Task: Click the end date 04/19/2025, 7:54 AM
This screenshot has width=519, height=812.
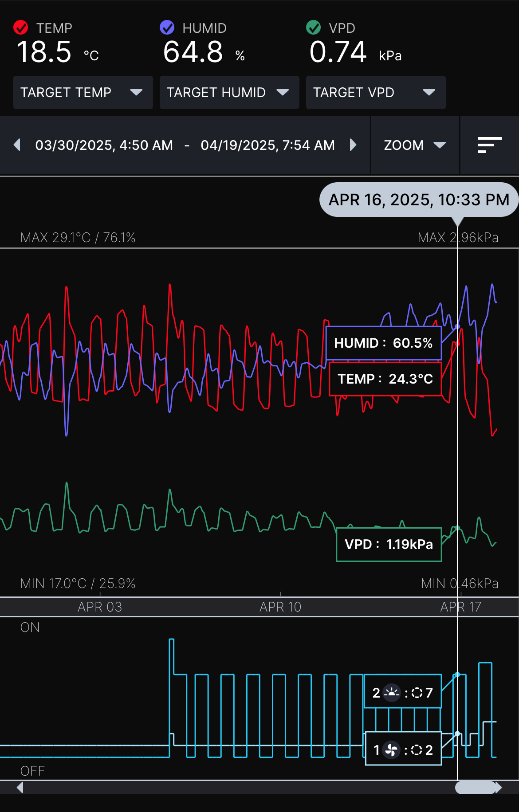Action: (x=267, y=145)
